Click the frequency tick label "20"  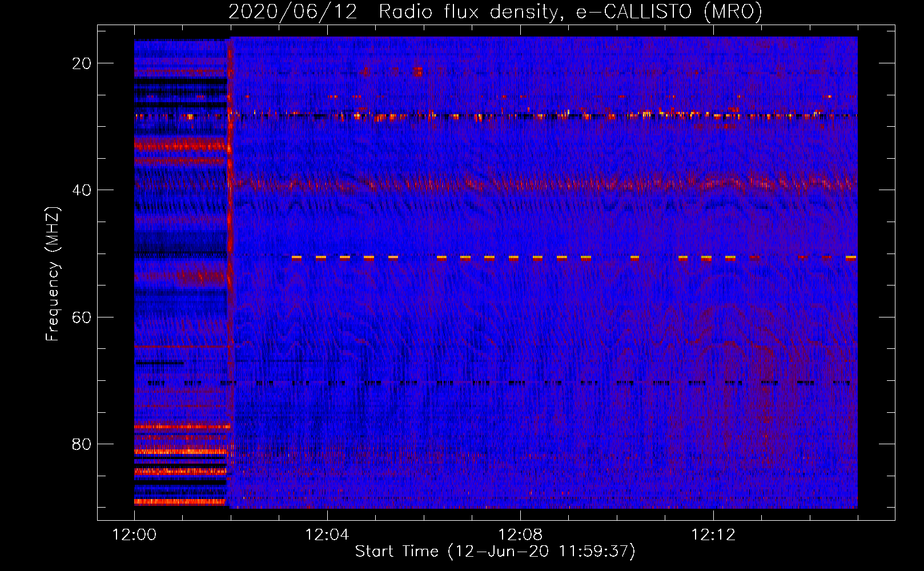coord(82,63)
